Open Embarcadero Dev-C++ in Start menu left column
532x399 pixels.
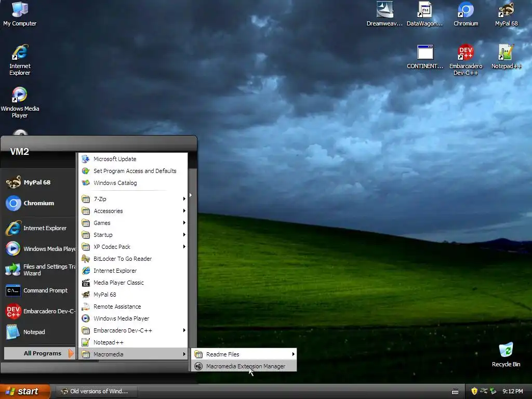click(x=39, y=311)
